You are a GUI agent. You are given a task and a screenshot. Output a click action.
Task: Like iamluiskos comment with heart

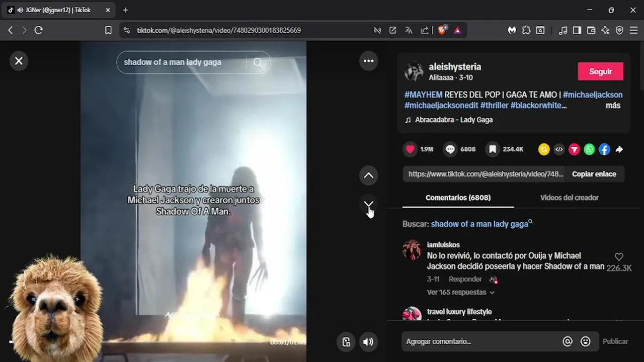point(619,257)
